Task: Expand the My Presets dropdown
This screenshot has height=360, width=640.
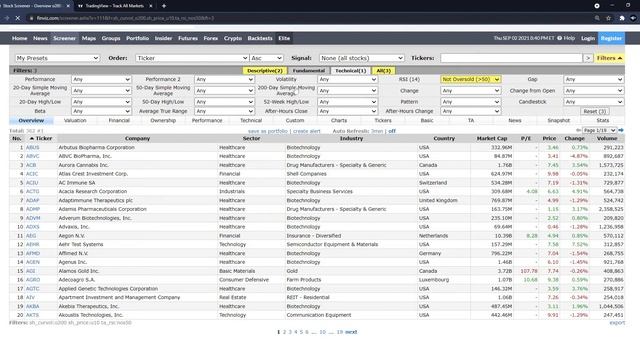Action: (x=57, y=58)
